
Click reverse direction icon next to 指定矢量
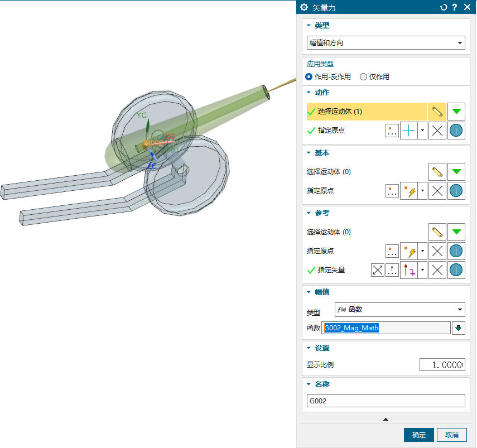(x=378, y=270)
